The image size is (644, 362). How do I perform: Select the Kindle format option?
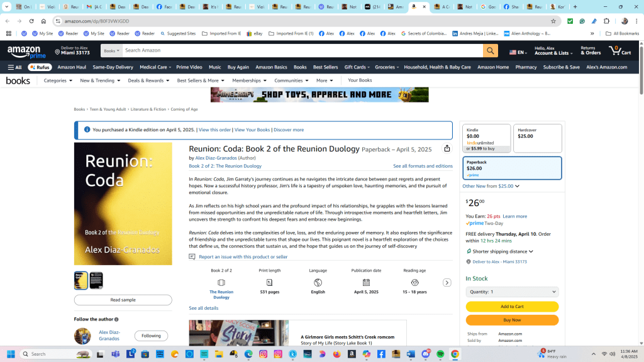[x=486, y=138]
